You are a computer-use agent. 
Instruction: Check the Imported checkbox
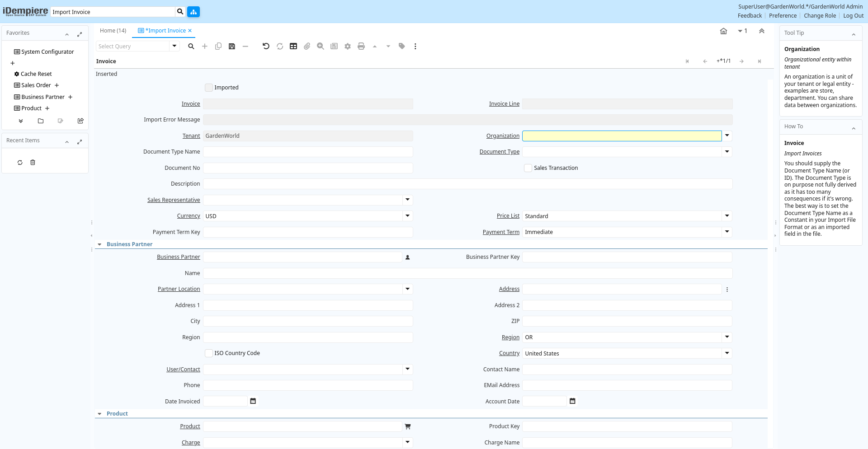coord(209,88)
